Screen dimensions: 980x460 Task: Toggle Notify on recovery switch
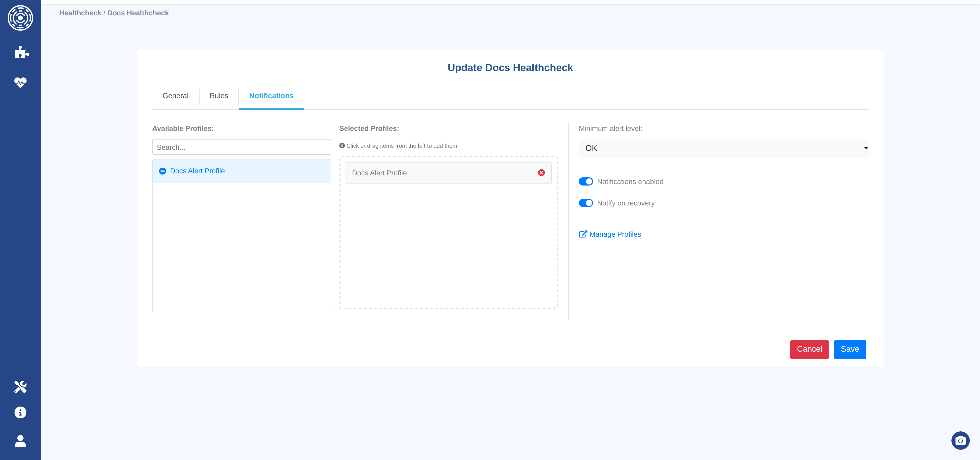pos(585,203)
